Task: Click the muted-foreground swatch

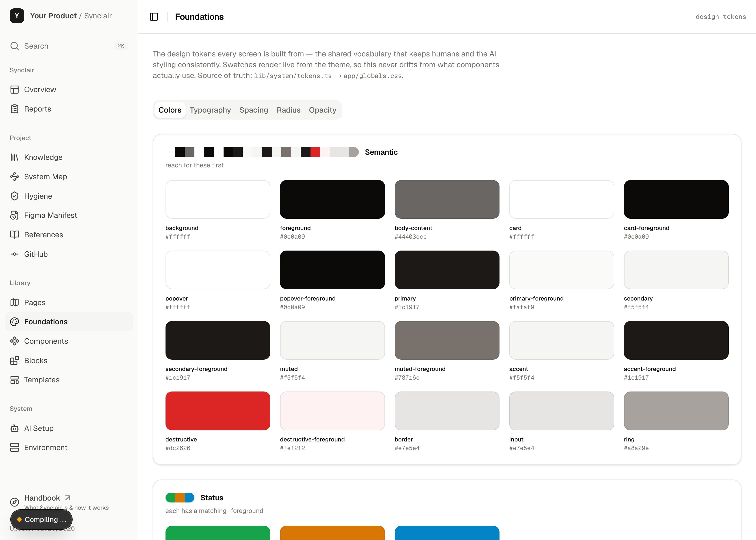Action: click(x=447, y=340)
